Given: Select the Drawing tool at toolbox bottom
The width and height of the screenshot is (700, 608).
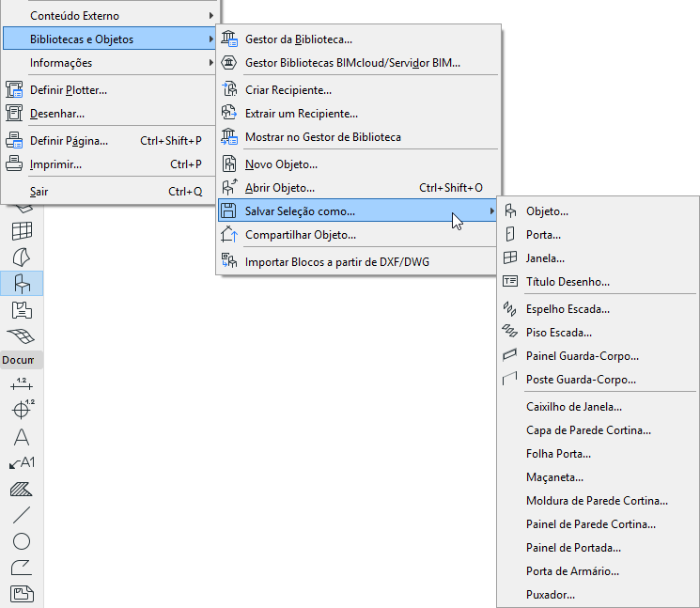Looking at the screenshot, I should coord(22,594).
